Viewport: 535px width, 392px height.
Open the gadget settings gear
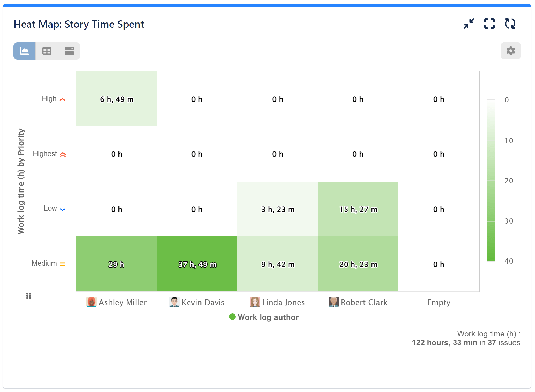[x=510, y=51]
